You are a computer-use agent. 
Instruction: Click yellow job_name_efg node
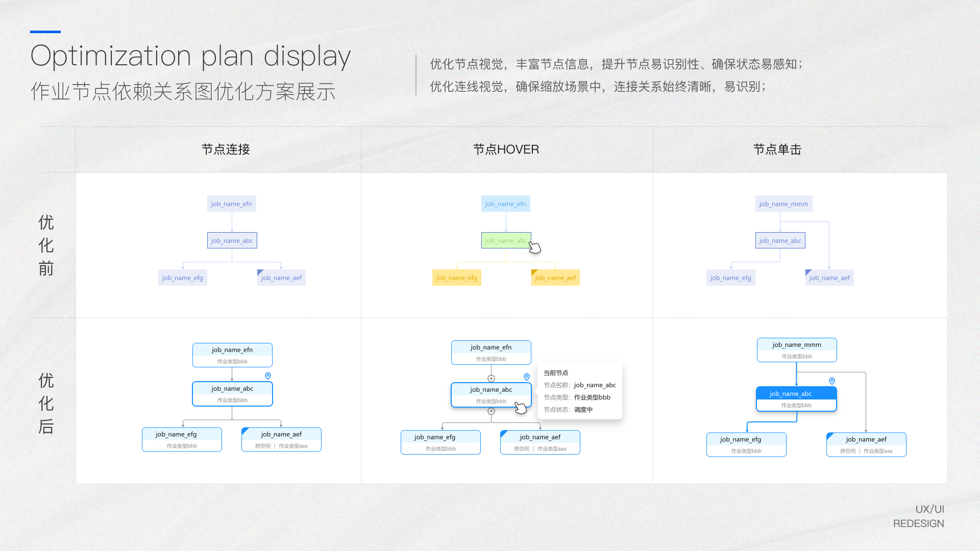pyautogui.click(x=456, y=278)
